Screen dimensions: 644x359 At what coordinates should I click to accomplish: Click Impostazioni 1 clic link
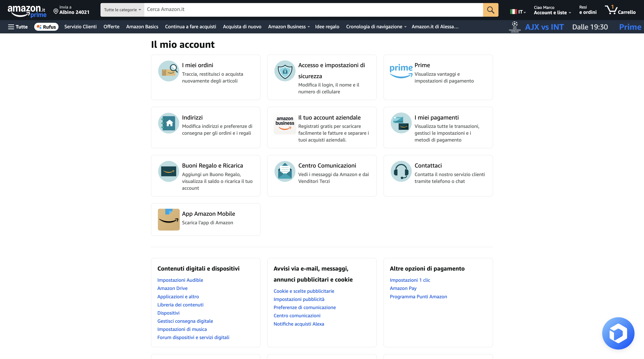(x=410, y=280)
